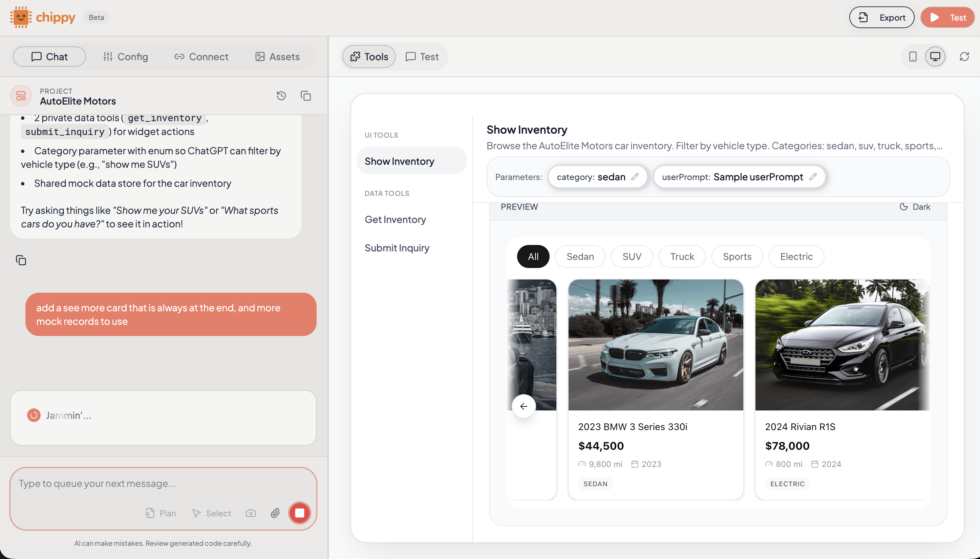980x559 pixels.
Task: Open the Connect tab
Action: click(x=201, y=57)
